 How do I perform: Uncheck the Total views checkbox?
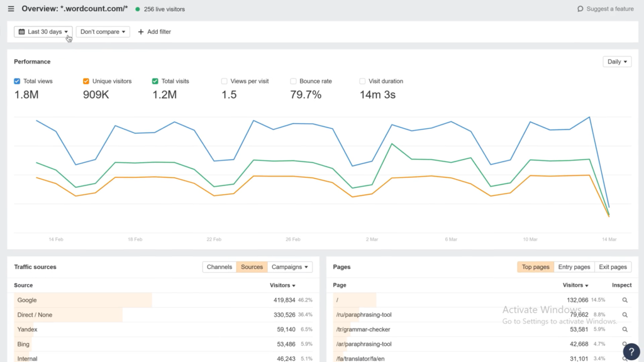pyautogui.click(x=18, y=81)
